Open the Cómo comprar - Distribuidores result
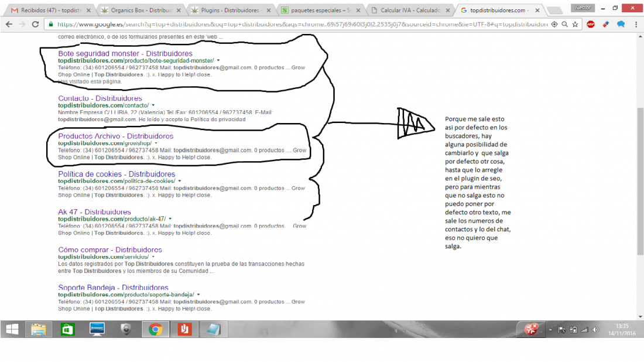Viewport: 644px width, 362px height. tap(110, 250)
